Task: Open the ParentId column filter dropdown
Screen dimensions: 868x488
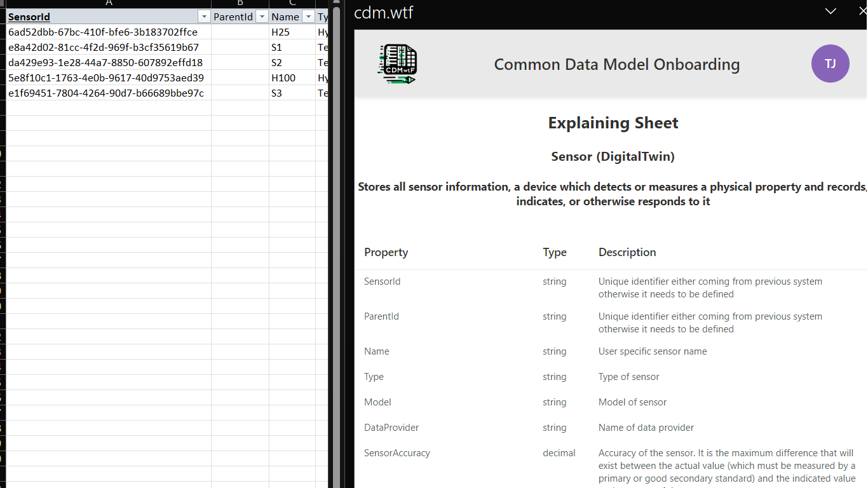Action: click(262, 17)
